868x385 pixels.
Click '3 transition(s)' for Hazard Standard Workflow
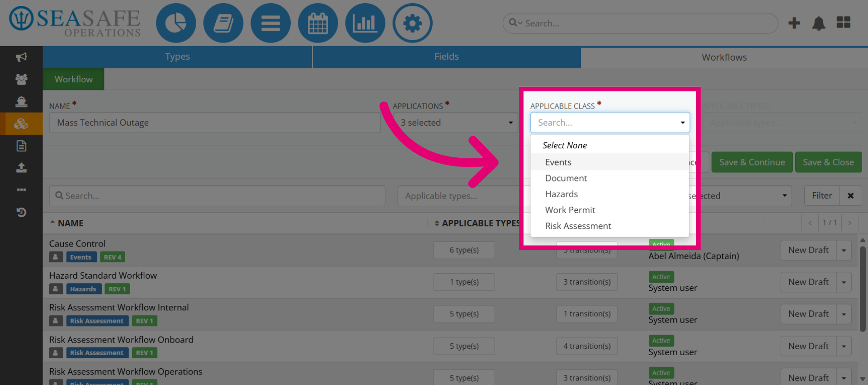[587, 282]
